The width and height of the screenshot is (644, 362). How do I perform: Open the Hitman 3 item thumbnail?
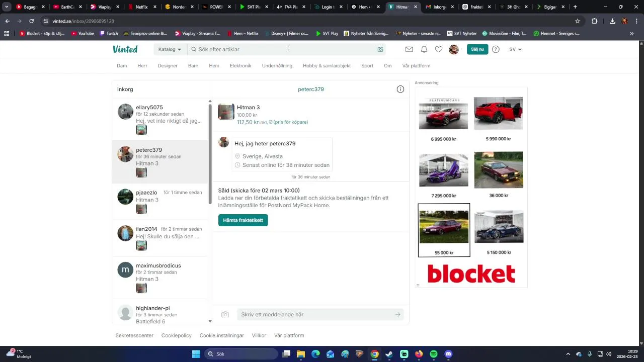(x=226, y=112)
